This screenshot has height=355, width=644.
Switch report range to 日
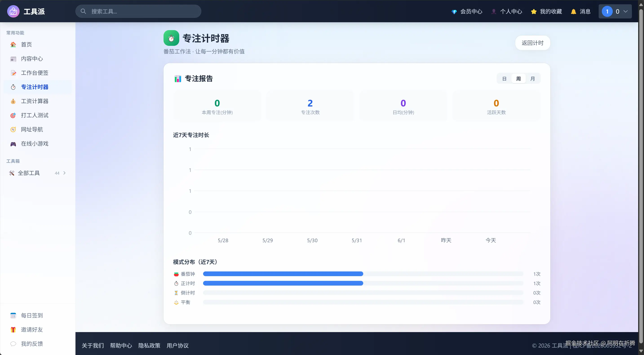(505, 79)
